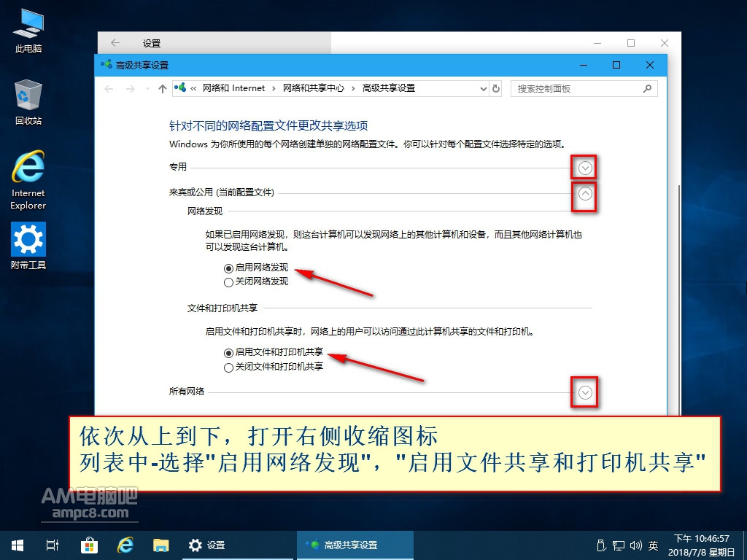The height and width of the screenshot is (560, 747).
Task: Click the breadcrumb overflow chevron «
Action: tap(193, 88)
